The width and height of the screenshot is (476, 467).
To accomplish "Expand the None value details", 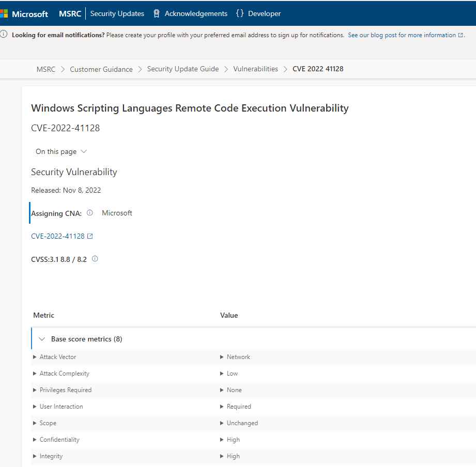I will (222, 390).
